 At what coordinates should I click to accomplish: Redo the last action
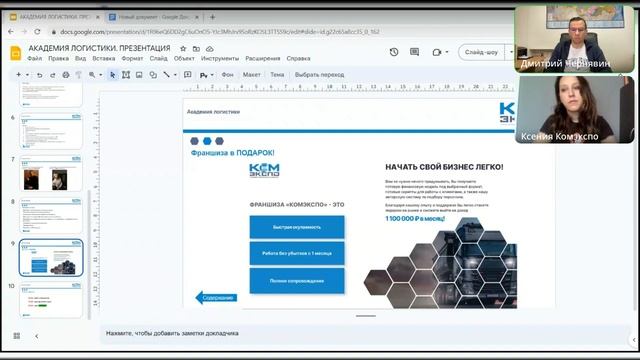point(53,75)
